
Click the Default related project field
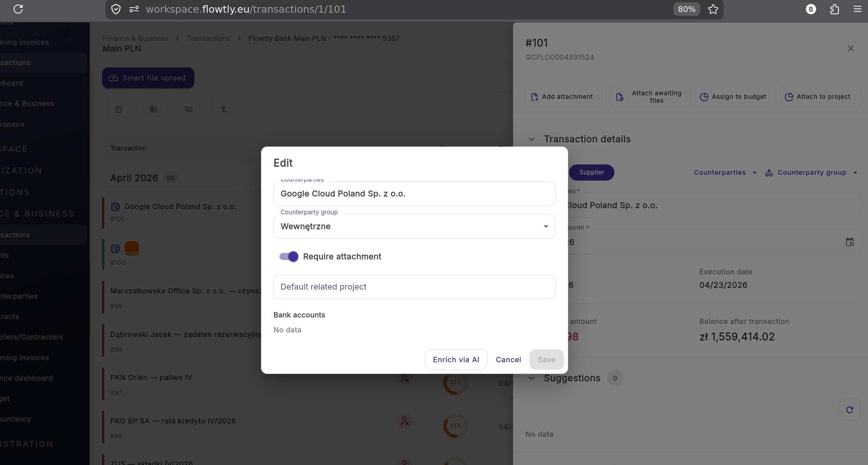point(414,287)
